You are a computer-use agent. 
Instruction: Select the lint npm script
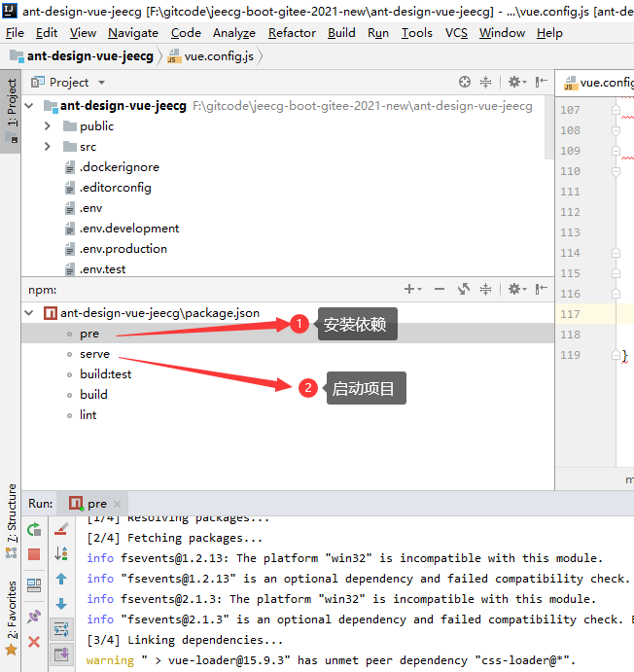88,415
